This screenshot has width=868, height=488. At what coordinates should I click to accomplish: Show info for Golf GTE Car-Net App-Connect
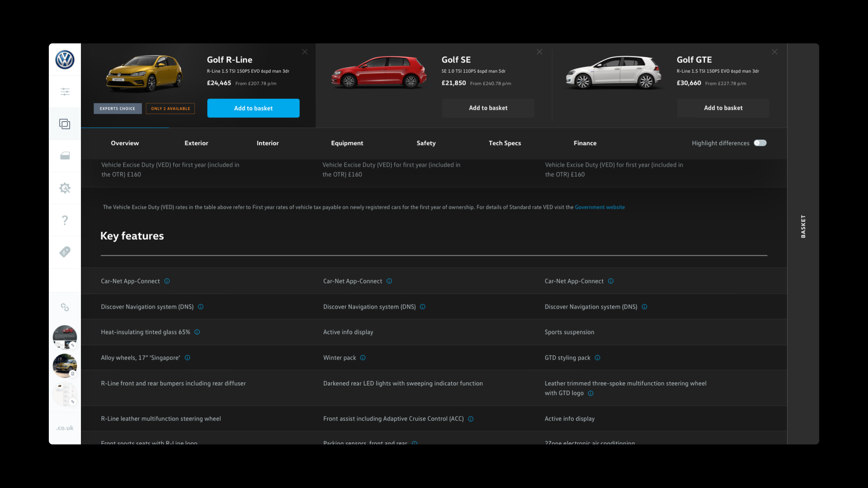pos(611,281)
